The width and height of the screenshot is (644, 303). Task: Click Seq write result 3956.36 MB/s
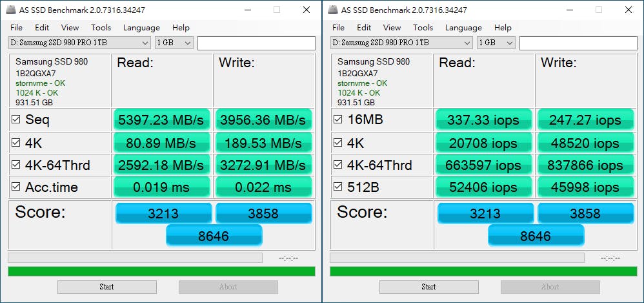(264, 120)
